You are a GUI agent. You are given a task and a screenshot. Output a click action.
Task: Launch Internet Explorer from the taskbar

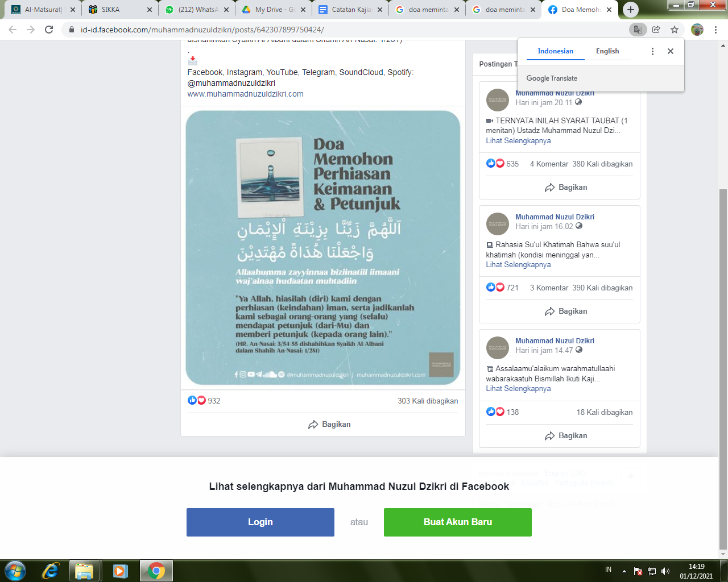50,571
